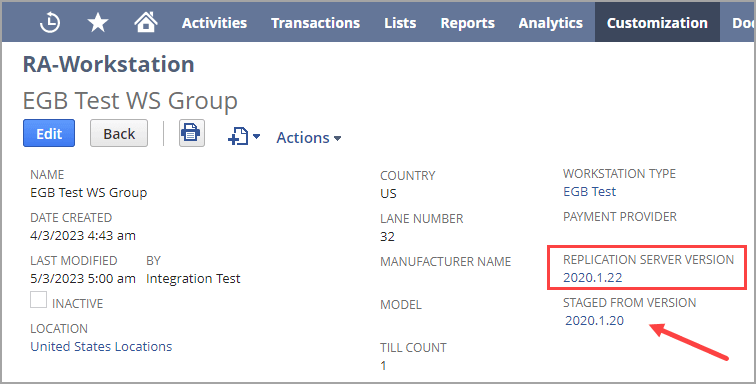This screenshot has width=756, height=384.
Task: Click the PAYMENT PROVIDER field label
Action: 620,217
